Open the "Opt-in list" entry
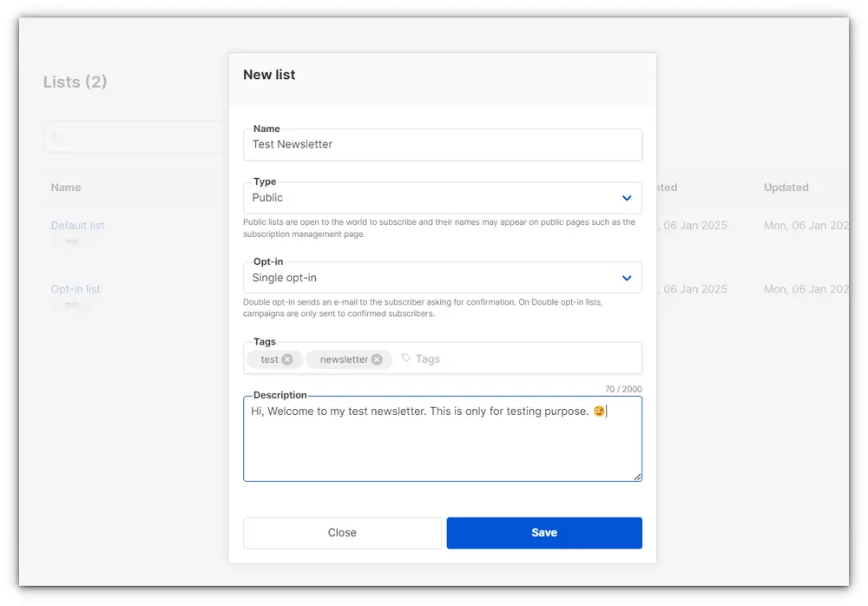Screen dimensions: 868x606 tap(76, 289)
